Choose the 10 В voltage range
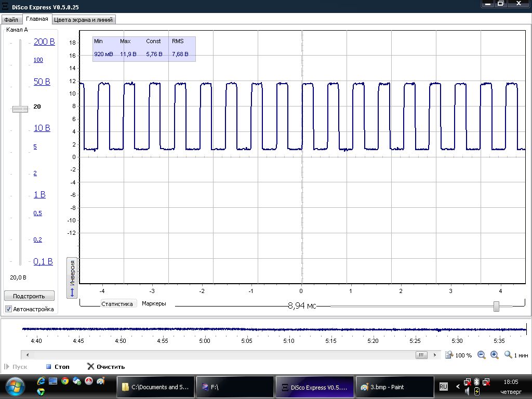Viewport: 532px width, 399px height. click(42, 128)
